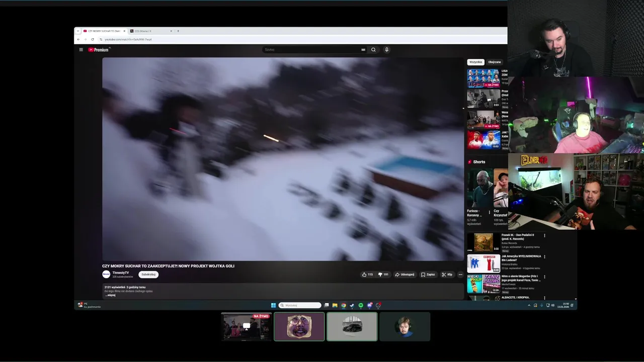Select the 'Wszystkie' filter chip
644x362 pixels.
click(476, 62)
